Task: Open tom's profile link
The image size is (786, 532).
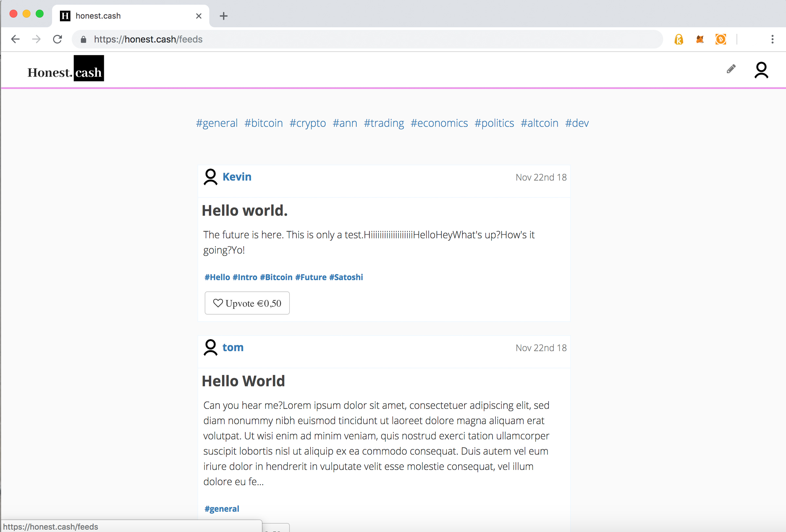Action: pos(233,347)
